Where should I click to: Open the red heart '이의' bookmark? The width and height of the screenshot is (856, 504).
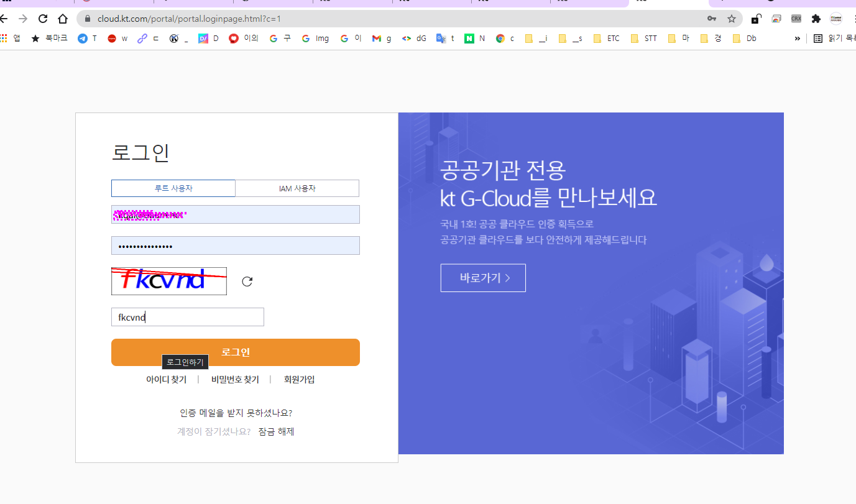click(244, 39)
